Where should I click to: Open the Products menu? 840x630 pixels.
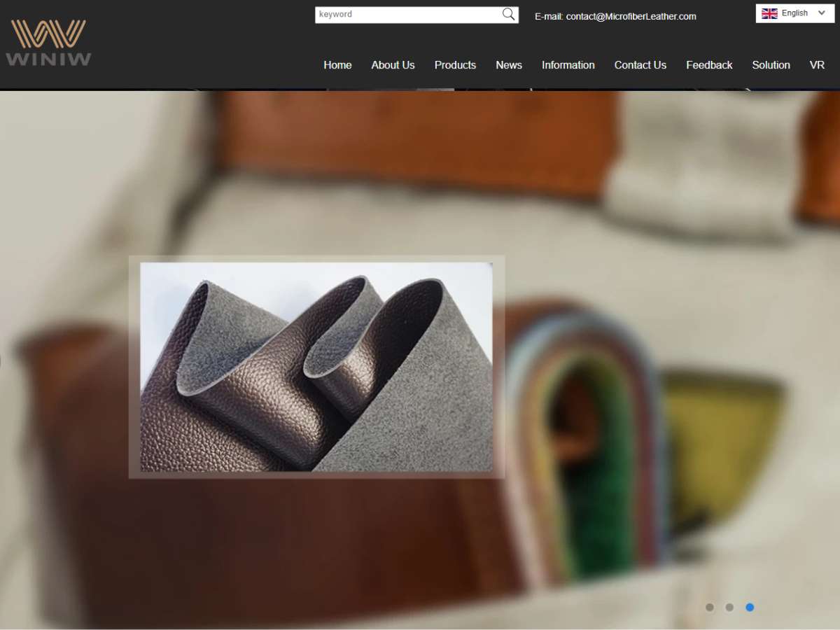[455, 65]
